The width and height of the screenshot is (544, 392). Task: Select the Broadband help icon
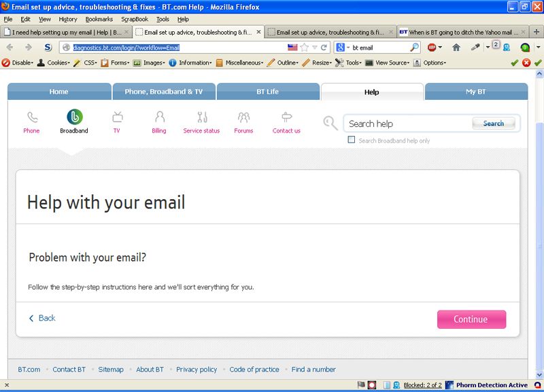(73, 117)
